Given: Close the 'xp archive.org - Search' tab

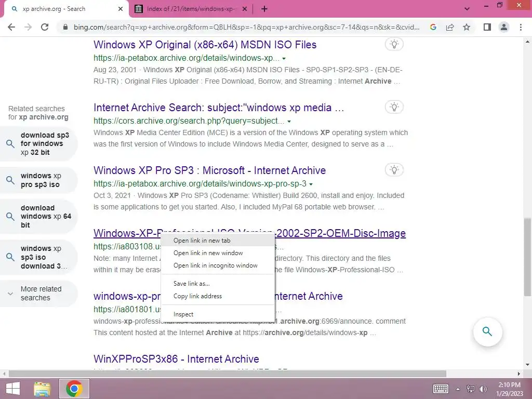Looking at the screenshot, I should click(121, 9).
